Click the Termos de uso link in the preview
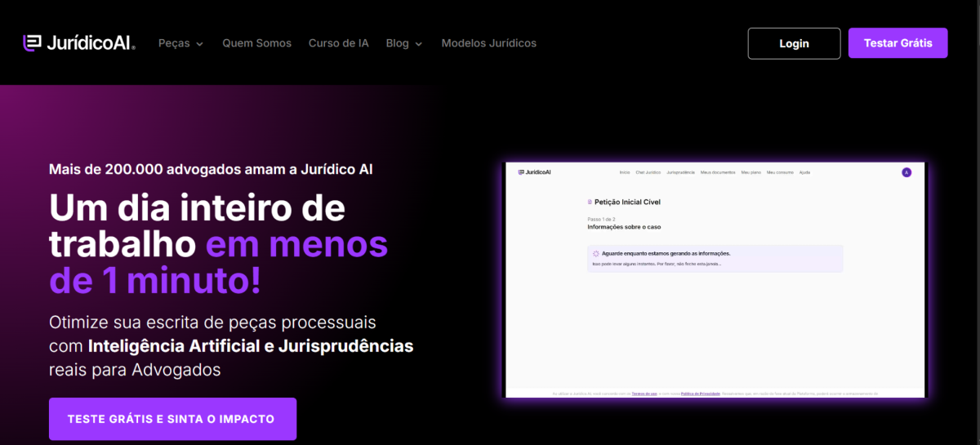 click(645, 394)
